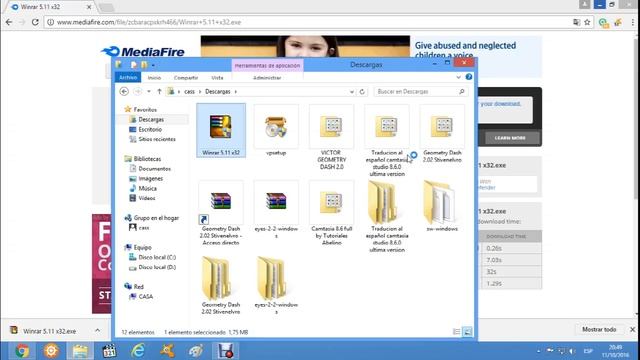This screenshot has height=360, width=640.
Task: Open File Explorer taskbar button
Action: pos(80,351)
